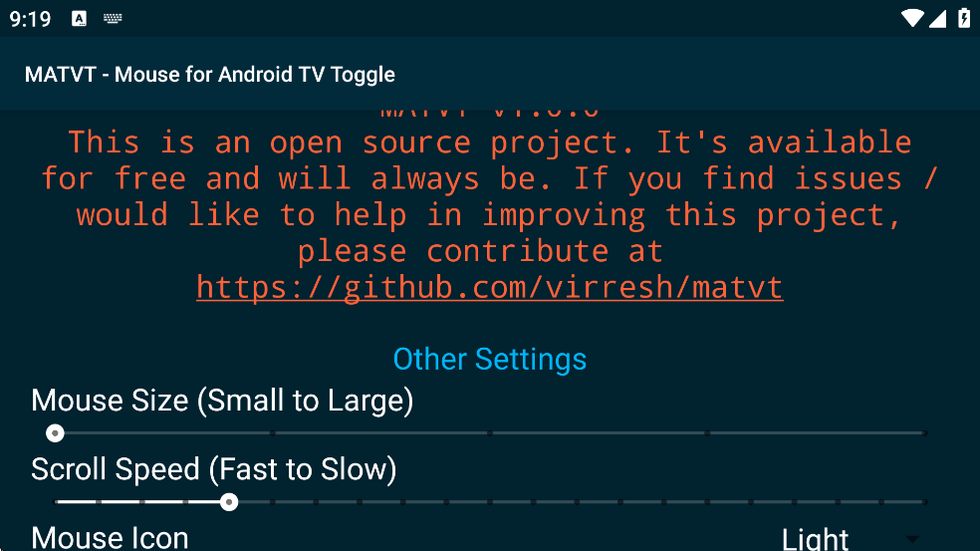
Task: Set Mouse Size slider to largest end
Action: pyautogui.click(x=924, y=433)
